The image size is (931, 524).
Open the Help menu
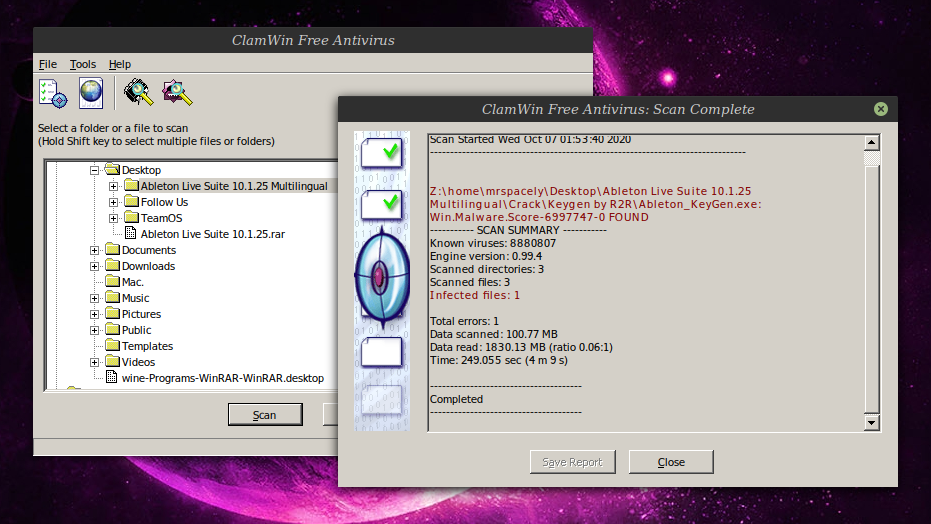coord(119,64)
